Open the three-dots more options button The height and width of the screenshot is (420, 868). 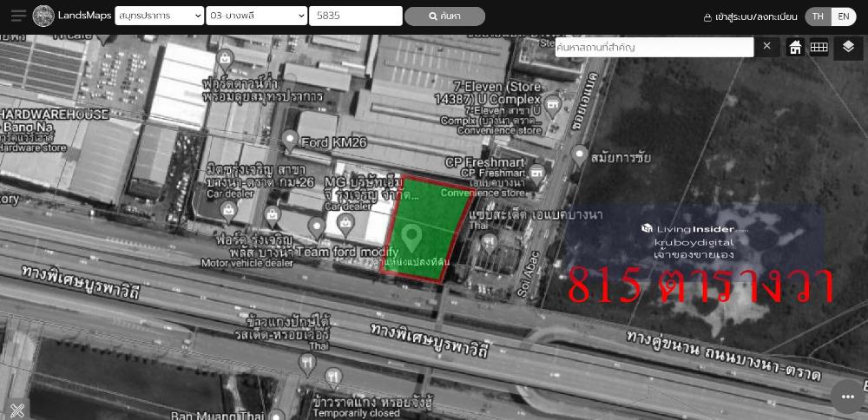click(848, 397)
